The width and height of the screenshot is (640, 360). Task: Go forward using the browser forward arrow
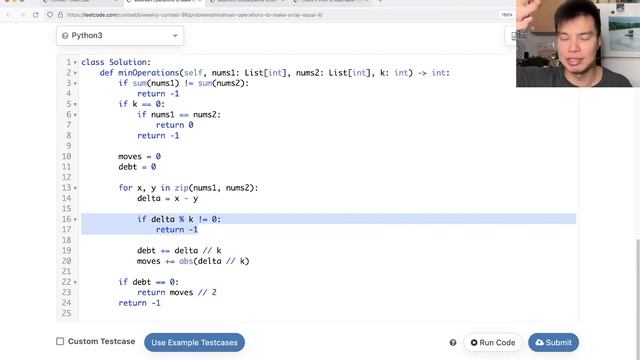click(22, 15)
